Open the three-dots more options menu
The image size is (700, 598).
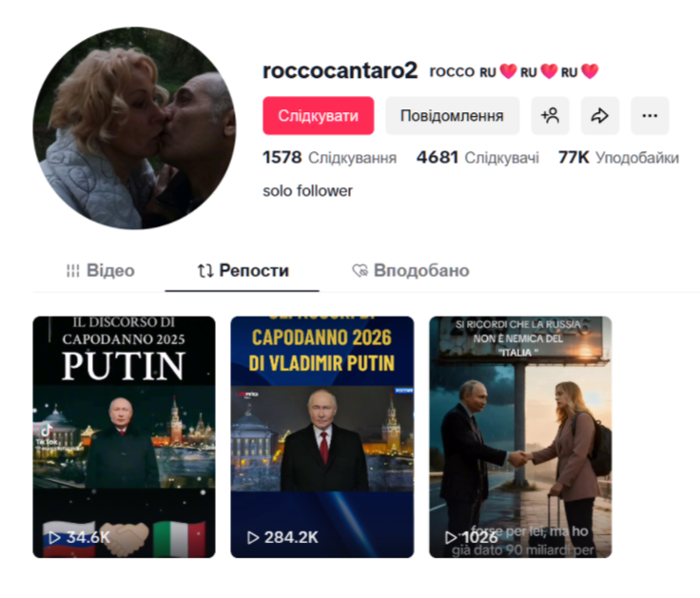pos(650,116)
